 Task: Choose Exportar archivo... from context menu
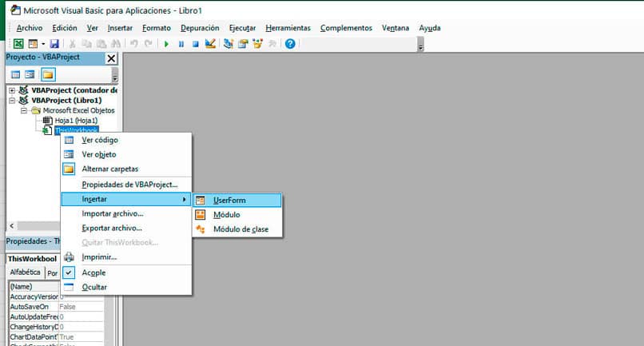point(126,228)
